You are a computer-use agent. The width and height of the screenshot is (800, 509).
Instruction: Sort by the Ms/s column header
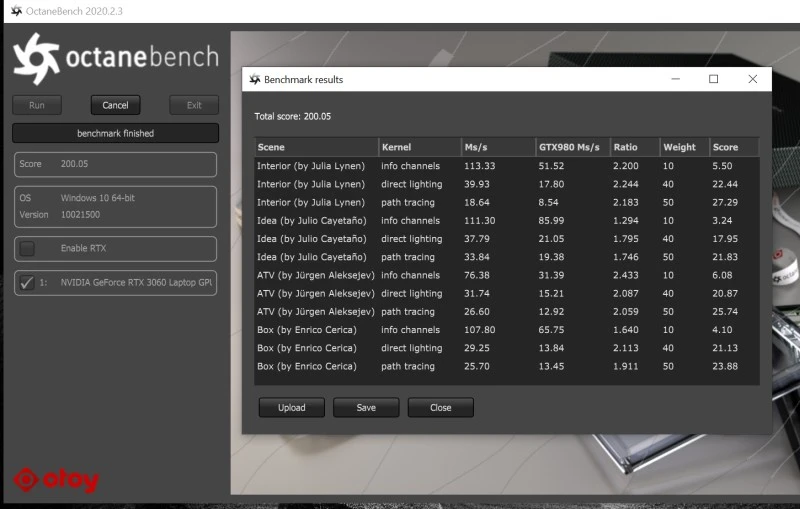click(498, 147)
